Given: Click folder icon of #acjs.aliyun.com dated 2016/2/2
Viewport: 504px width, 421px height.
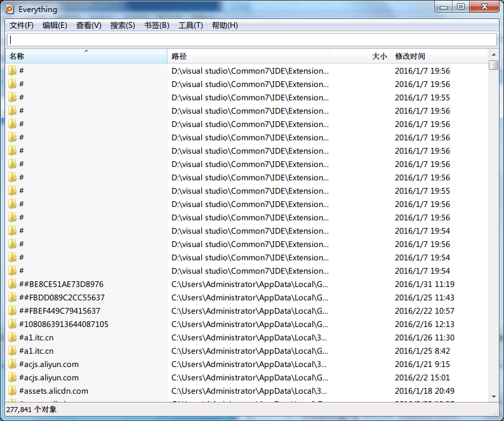Looking at the screenshot, I should point(12,378).
